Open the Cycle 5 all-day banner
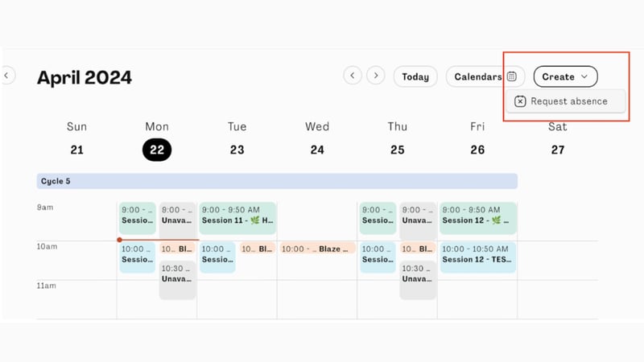 tap(277, 181)
